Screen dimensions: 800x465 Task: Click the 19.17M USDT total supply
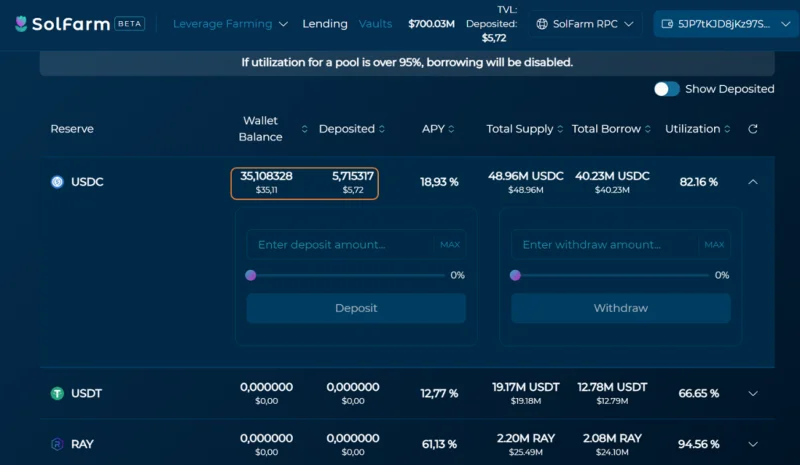tap(526, 387)
